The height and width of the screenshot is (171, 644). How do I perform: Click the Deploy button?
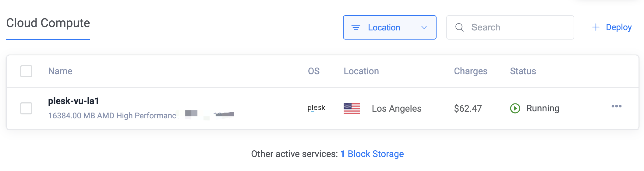click(x=612, y=27)
